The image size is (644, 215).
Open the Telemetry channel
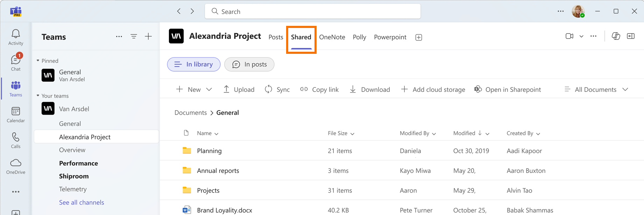click(x=73, y=189)
